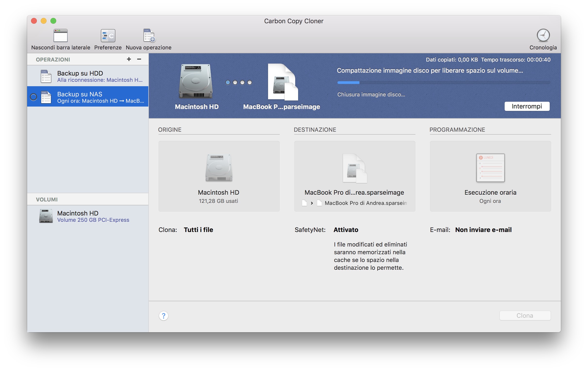
Task: Click the Tempo trascorso elapsed time text
Action: pyautogui.click(x=516, y=60)
